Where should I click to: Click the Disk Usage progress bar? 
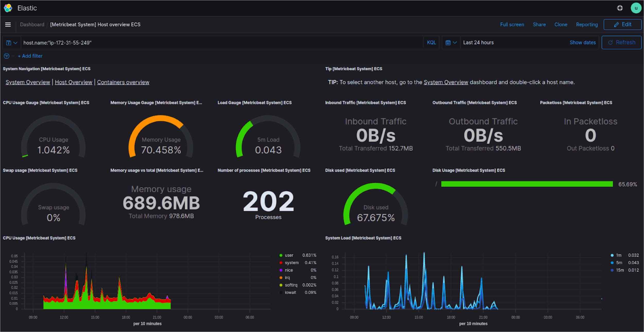527,184
